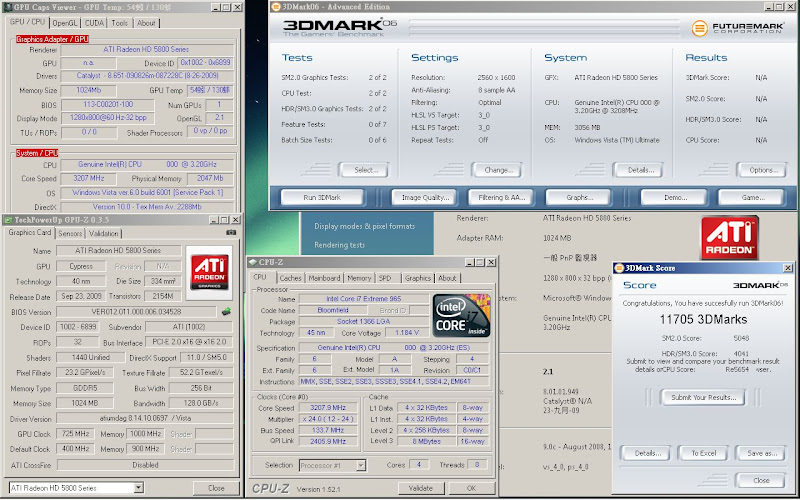Viewport: 800px width, 500px height.
Task: Click GPU-Z GPU Clock value '725 MHz'
Action: (75, 434)
